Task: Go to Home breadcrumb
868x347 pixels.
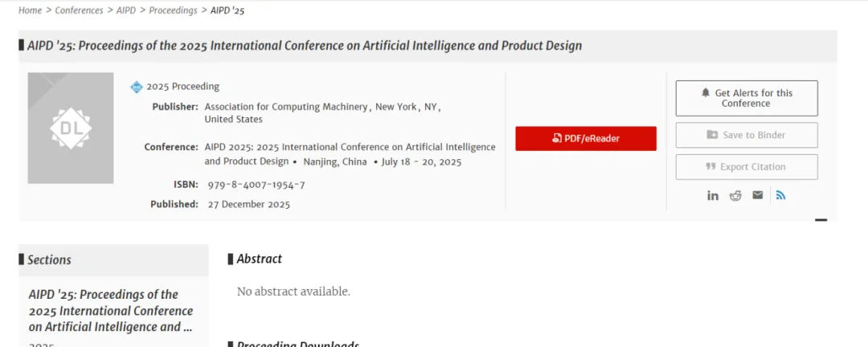Action: (30, 10)
